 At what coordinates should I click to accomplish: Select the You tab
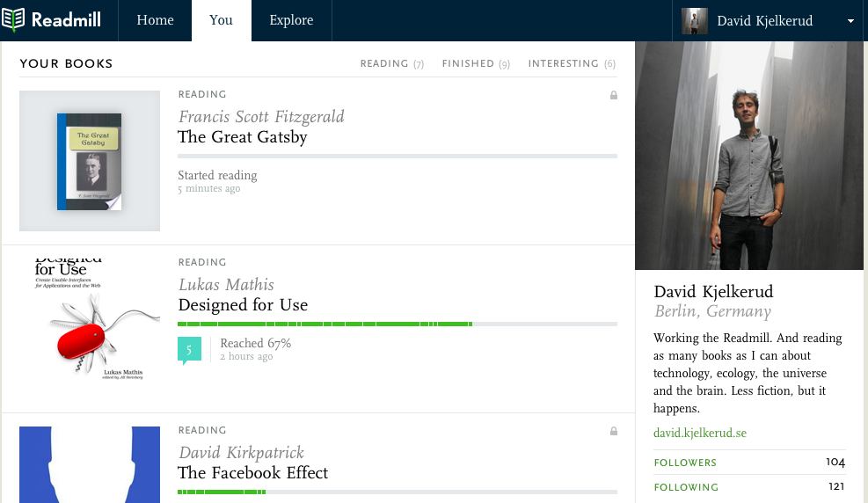pos(221,20)
